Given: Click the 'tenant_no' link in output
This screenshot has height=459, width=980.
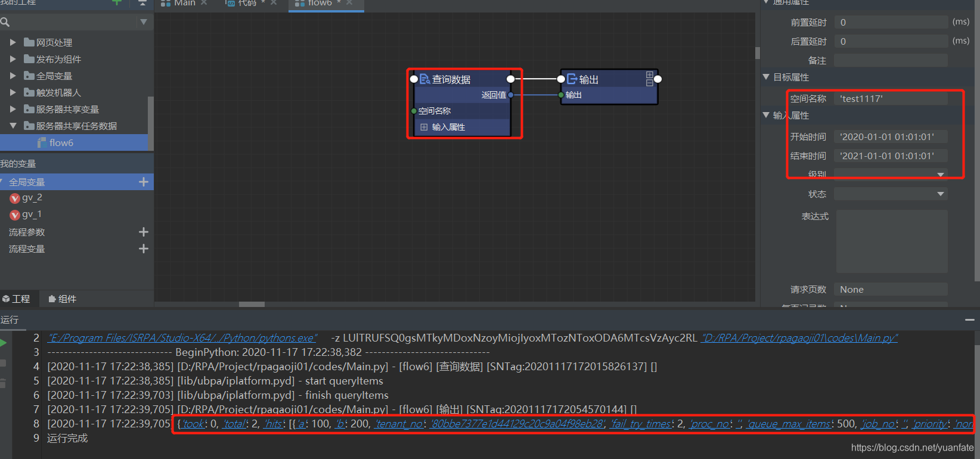Looking at the screenshot, I should pyautogui.click(x=400, y=424).
